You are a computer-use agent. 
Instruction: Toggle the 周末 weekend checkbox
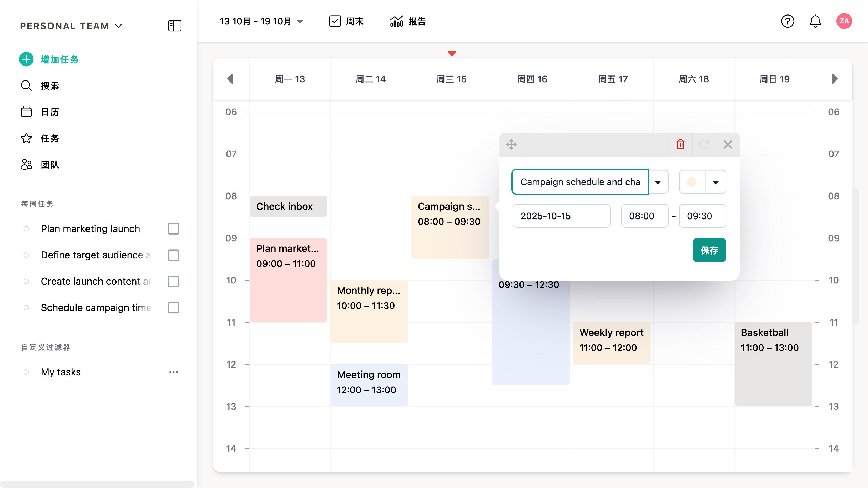click(x=335, y=21)
